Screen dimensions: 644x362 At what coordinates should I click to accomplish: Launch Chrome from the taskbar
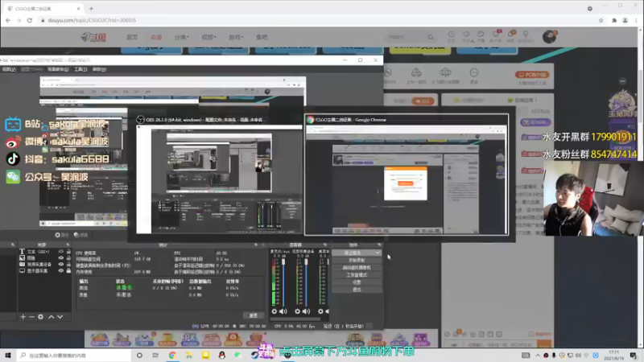click(172, 355)
